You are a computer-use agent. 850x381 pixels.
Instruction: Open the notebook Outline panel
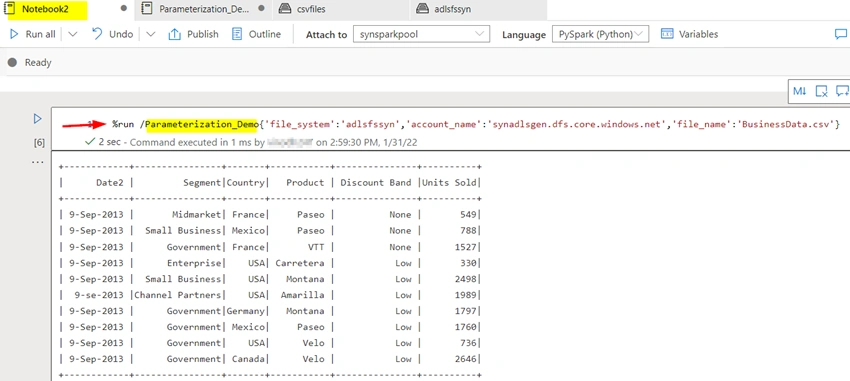point(256,34)
